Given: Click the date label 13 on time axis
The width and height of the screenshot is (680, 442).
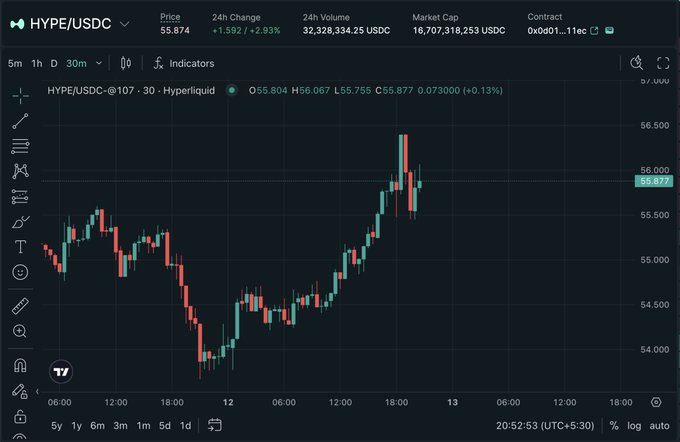Looking at the screenshot, I should tap(452, 403).
